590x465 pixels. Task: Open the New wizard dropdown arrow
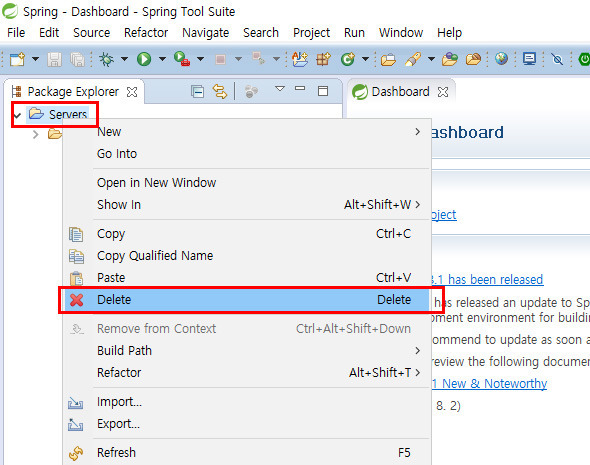(35, 59)
